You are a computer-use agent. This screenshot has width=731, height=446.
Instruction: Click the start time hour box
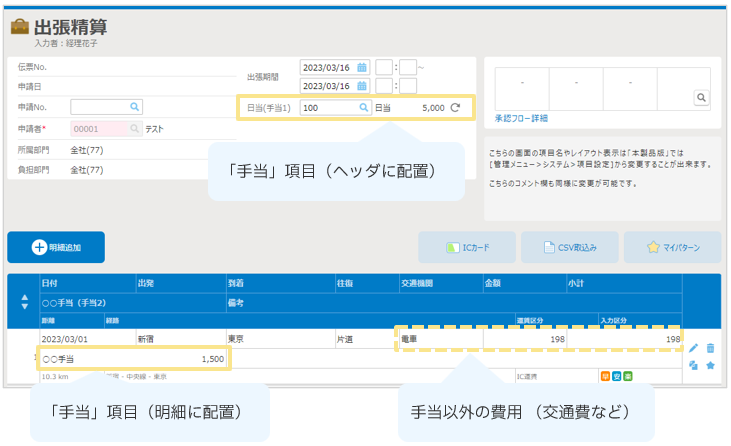tap(384, 67)
